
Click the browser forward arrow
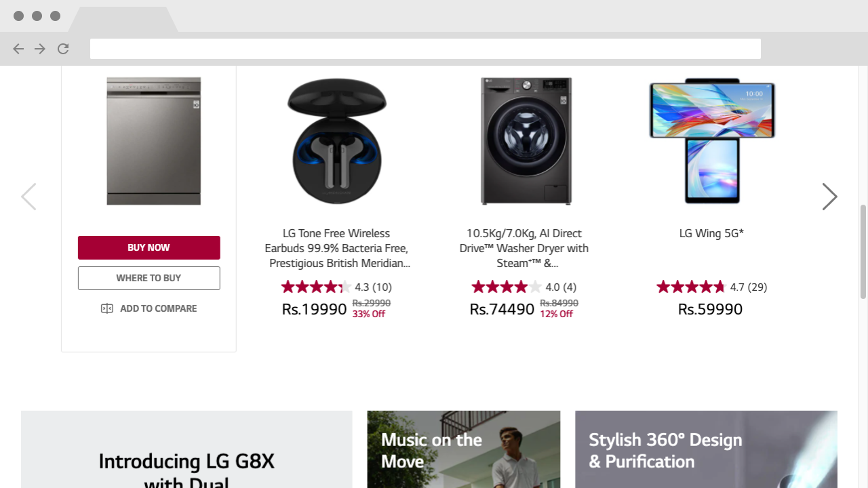coord(39,49)
